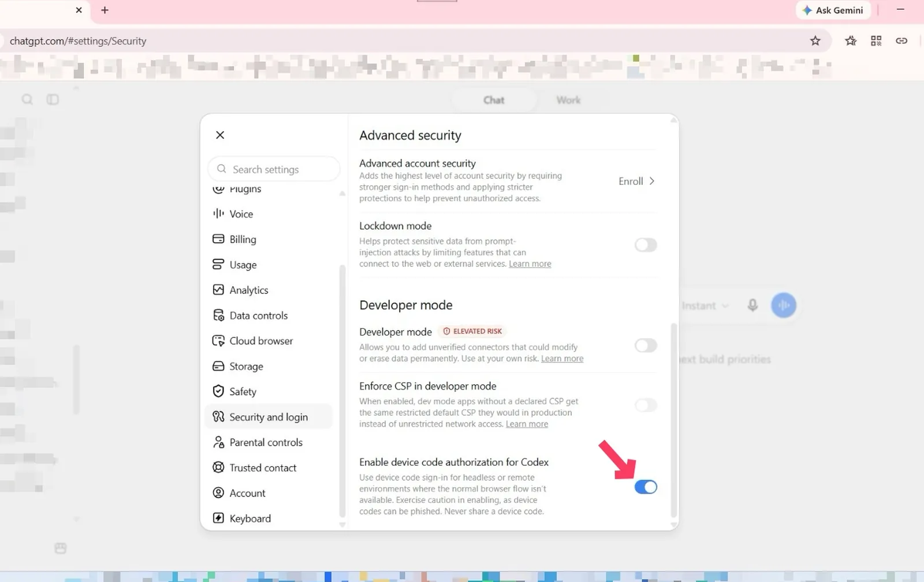Disable device code authorization for Codex
Image resolution: width=924 pixels, height=582 pixels.
(x=646, y=487)
